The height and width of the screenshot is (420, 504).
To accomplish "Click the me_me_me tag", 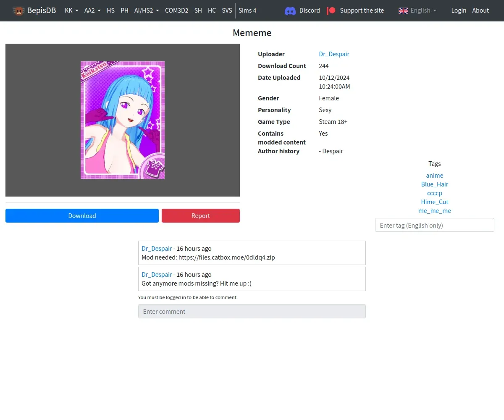I will tap(435, 211).
